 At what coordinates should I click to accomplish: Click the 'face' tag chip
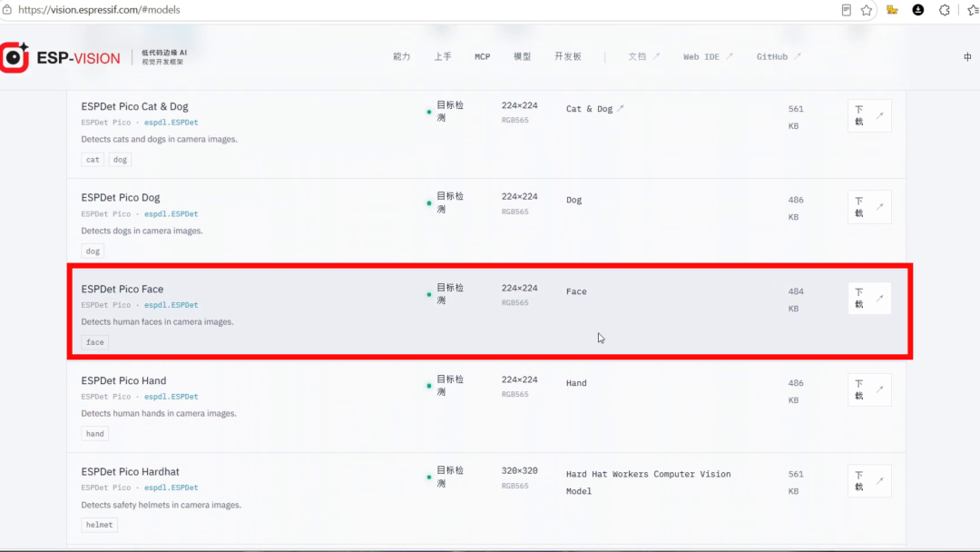point(95,342)
